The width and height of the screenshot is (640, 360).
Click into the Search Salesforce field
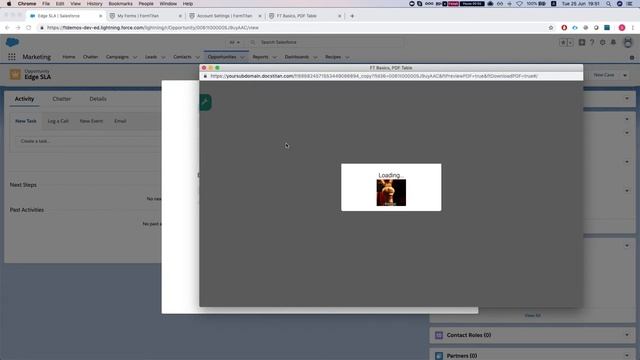[327, 42]
